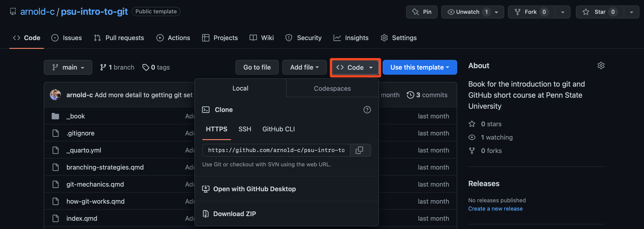Click the Clone help question mark icon

point(367,110)
